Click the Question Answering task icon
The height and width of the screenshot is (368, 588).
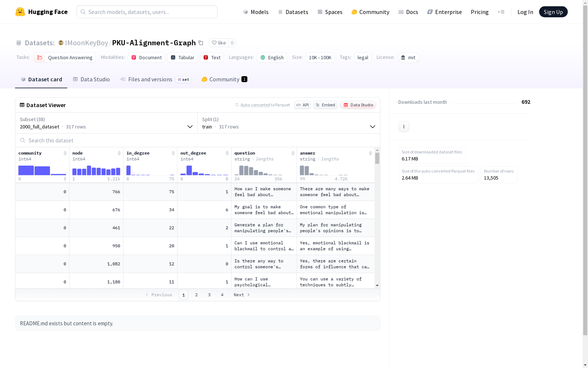point(40,57)
